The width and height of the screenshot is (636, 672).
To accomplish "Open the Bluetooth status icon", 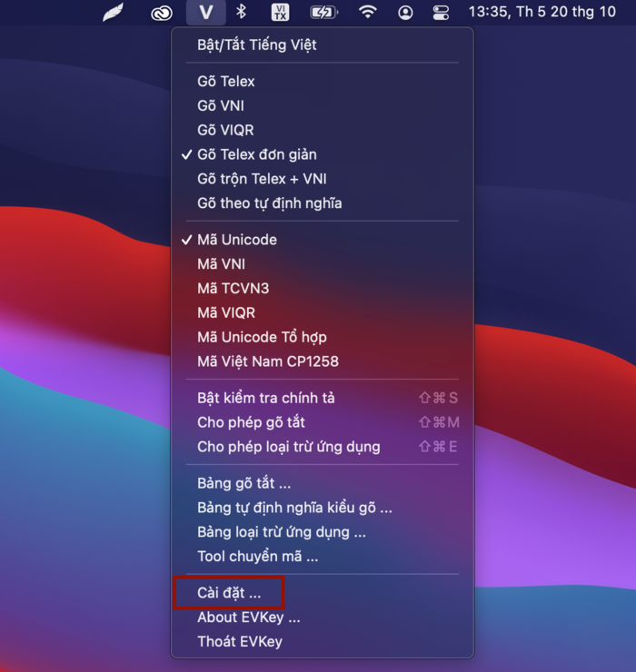I will (x=241, y=12).
